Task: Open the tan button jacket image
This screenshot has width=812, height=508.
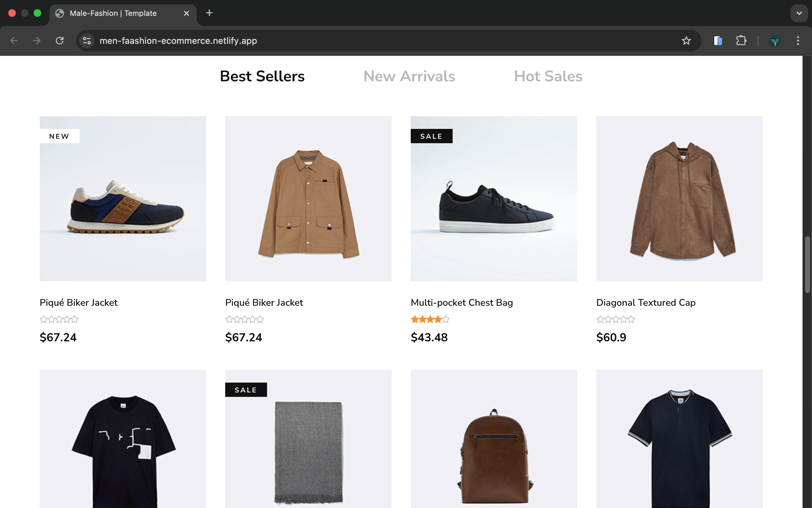Action: [308, 198]
